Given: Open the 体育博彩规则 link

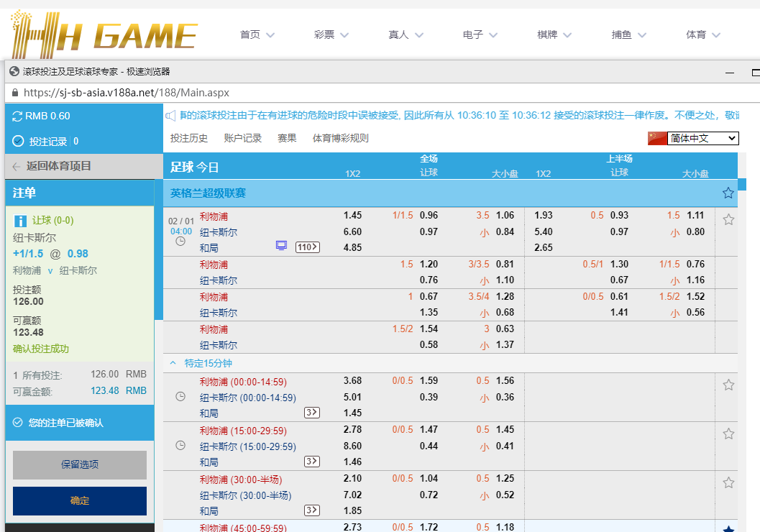Looking at the screenshot, I should (340, 138).
